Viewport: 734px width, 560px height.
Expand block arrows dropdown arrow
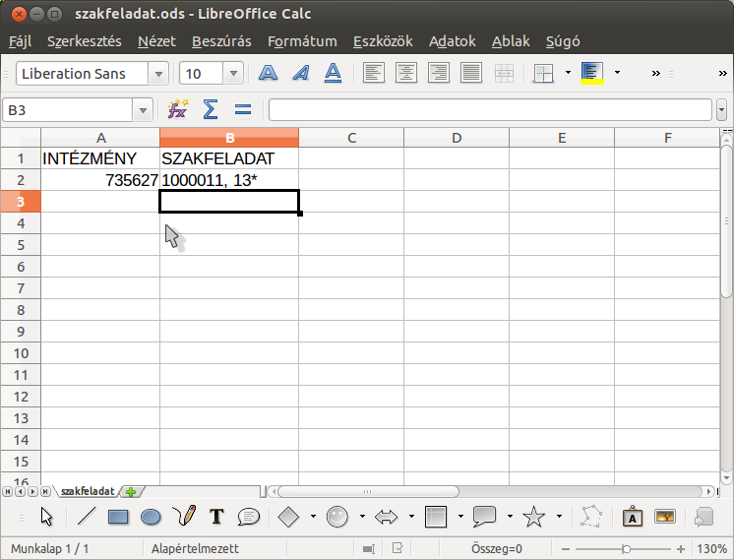click(x=411, y=517)
